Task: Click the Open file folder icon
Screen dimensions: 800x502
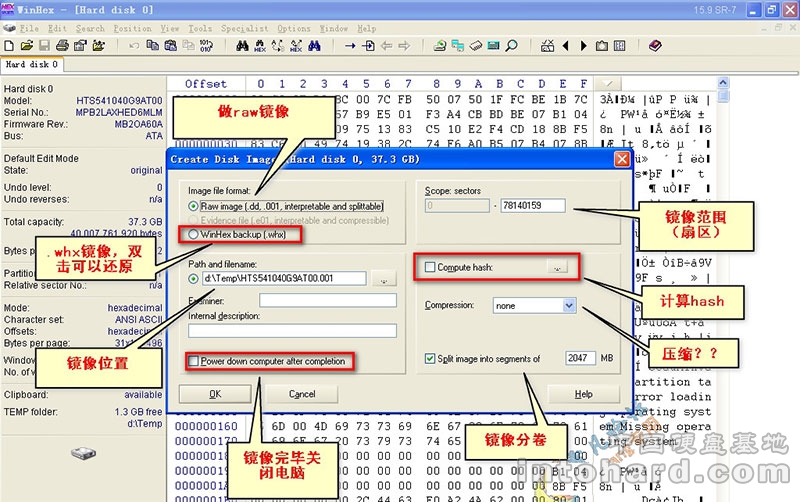Action: click(x=27, y=46)
